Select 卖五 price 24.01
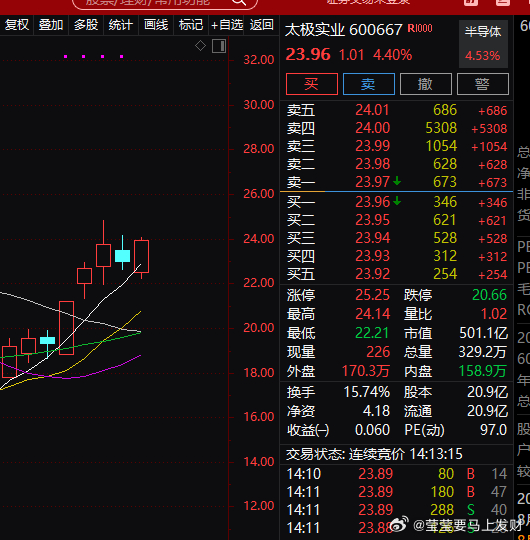Viewport: 530px width, 540px height. pos(372,110)
